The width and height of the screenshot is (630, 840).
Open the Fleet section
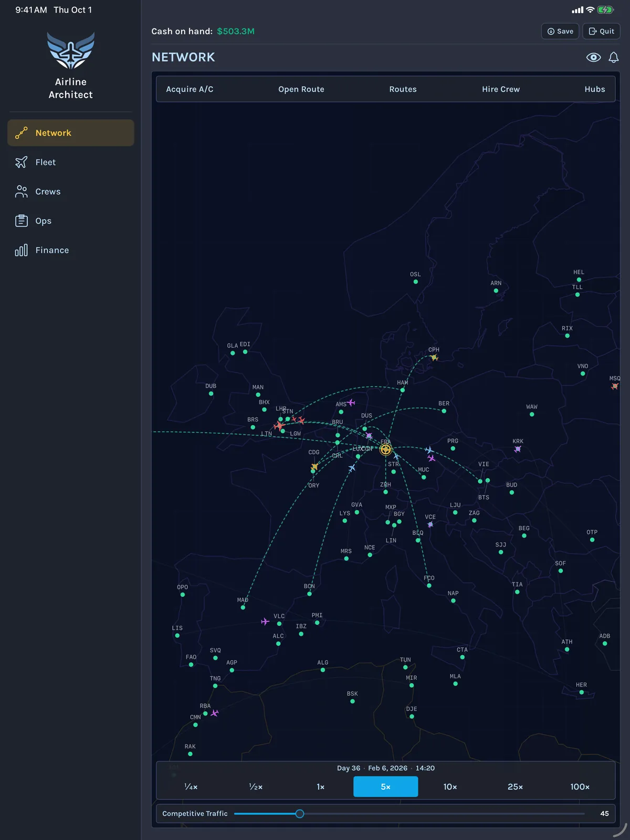click(x=71, y=162)
